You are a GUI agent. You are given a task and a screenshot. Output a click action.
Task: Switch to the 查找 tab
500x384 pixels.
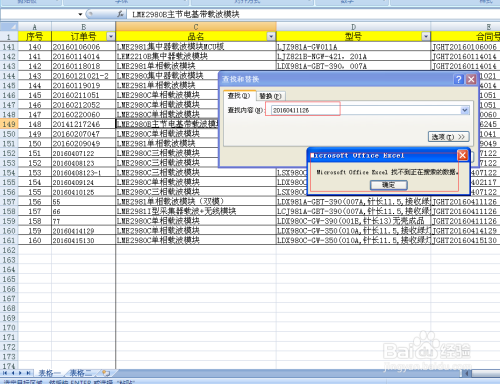pyautogui.click(x=239, y=96)
